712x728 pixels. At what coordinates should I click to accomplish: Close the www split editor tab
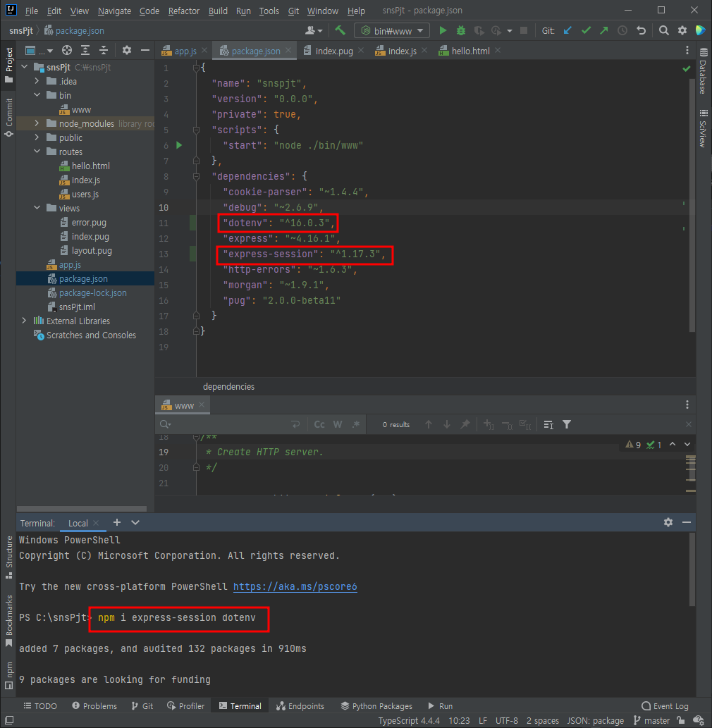(x=202, y=405)
